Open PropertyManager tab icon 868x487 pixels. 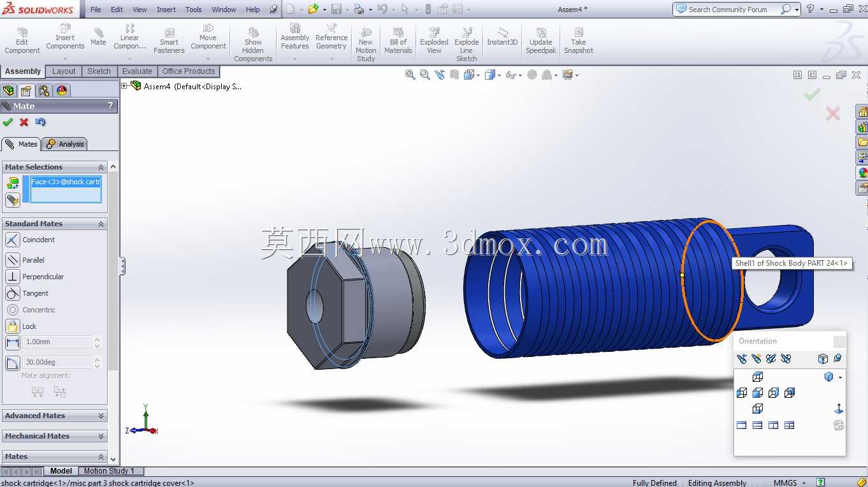coord(25,91)
